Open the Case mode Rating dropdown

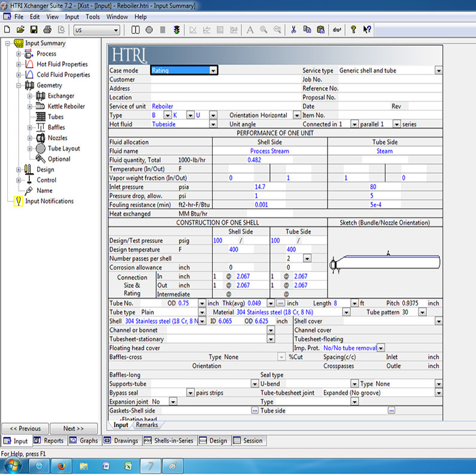[213, 71]
